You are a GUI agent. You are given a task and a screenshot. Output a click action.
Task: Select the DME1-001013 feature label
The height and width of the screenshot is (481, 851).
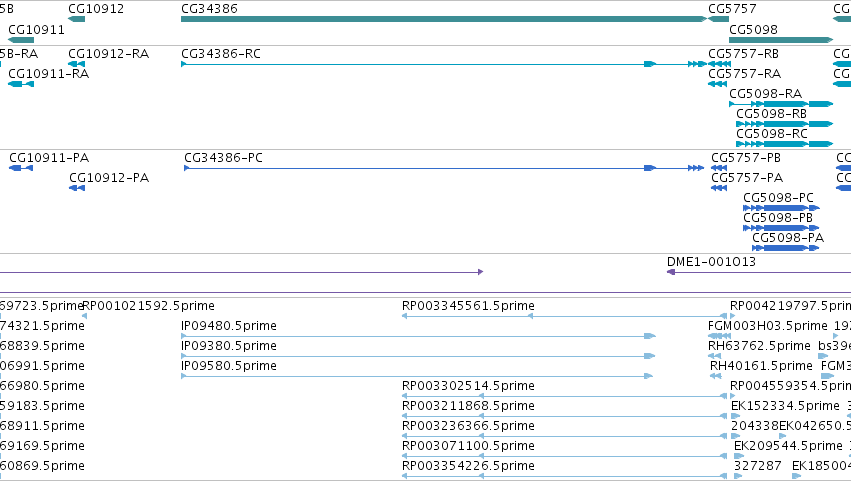pos(711,262)
